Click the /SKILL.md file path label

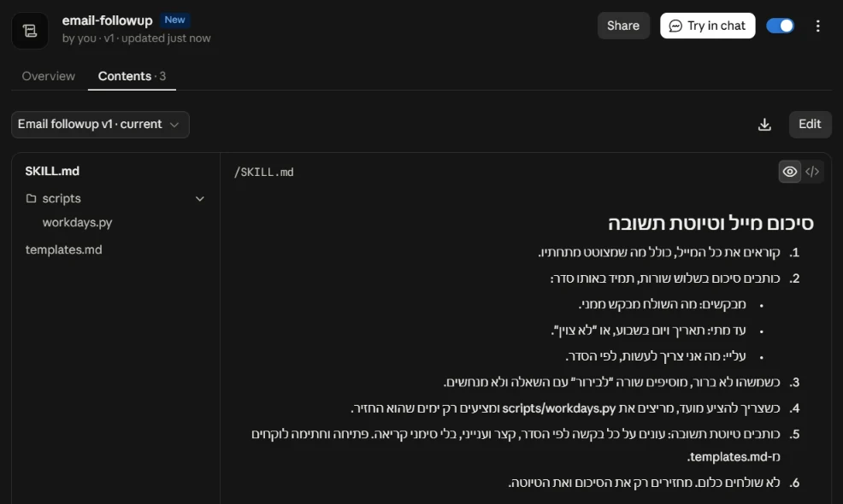click(264, 173)
